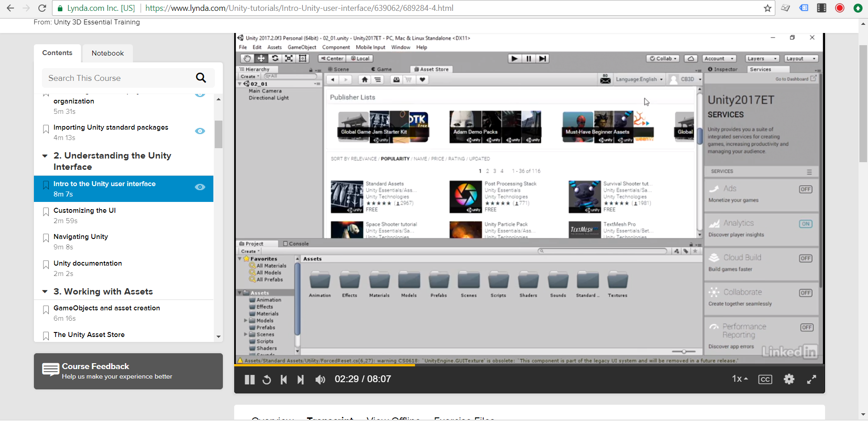868x421 pixels.
Task: Click the browser address bar URL
Action: coord(299,8)
